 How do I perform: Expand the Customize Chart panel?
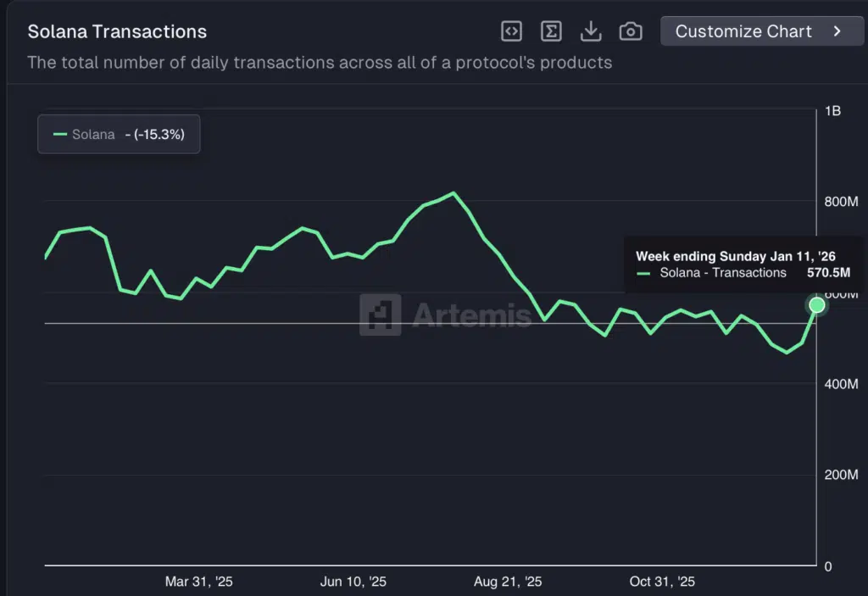[760, 31]
